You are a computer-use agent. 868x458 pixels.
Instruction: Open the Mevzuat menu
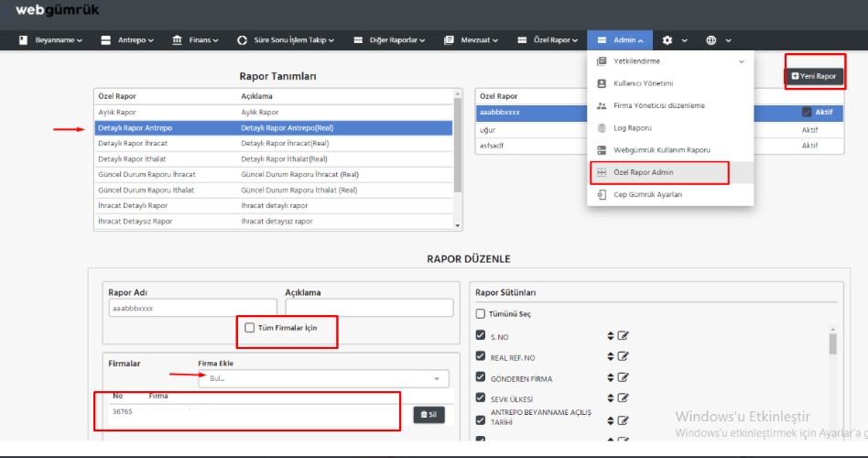(x=471, y=40)
